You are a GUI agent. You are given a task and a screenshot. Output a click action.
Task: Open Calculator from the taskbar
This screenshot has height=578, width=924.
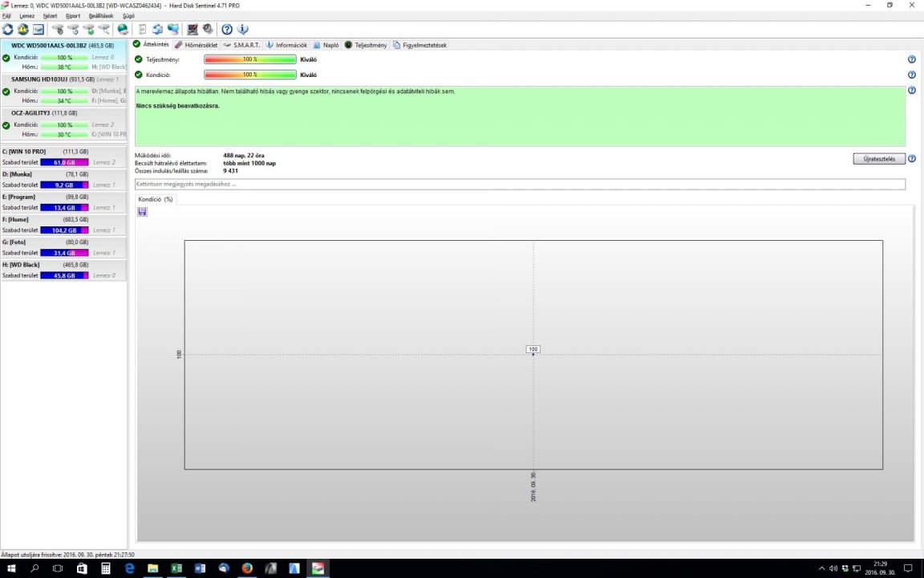pos(106,568)
